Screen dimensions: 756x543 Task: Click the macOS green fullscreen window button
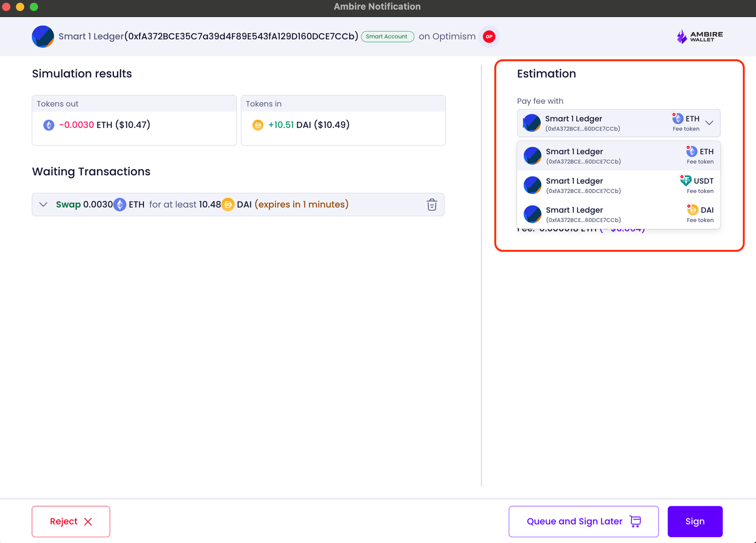(x=34, y=7)
